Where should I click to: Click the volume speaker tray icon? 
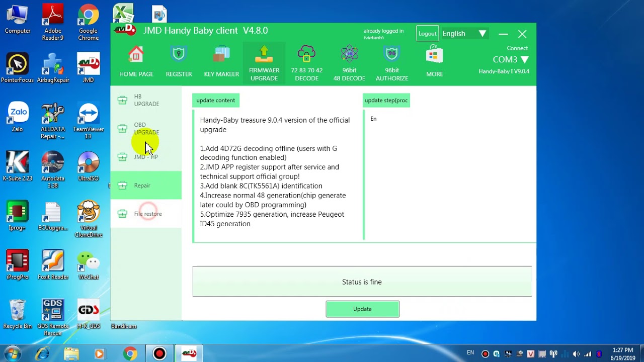[576, 354]
